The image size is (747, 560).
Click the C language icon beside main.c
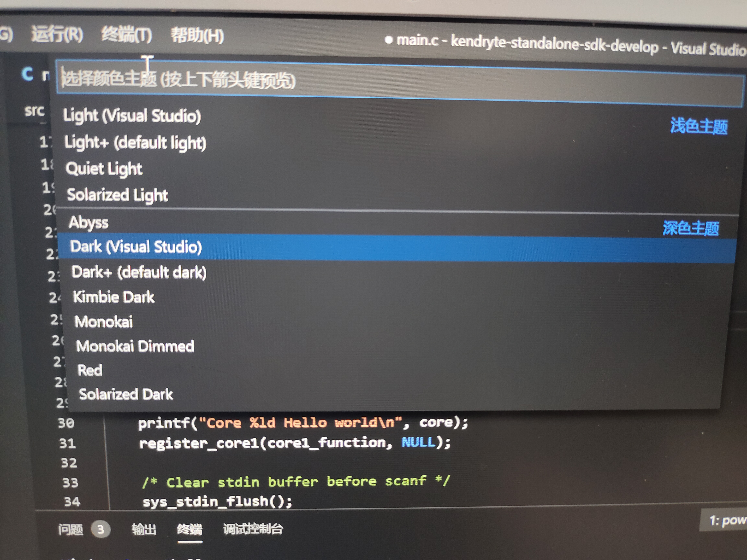(28, 74)
